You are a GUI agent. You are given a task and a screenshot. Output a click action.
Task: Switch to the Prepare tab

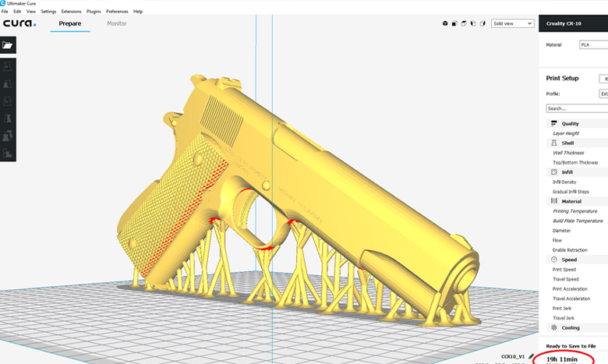[x=70, y=23]
